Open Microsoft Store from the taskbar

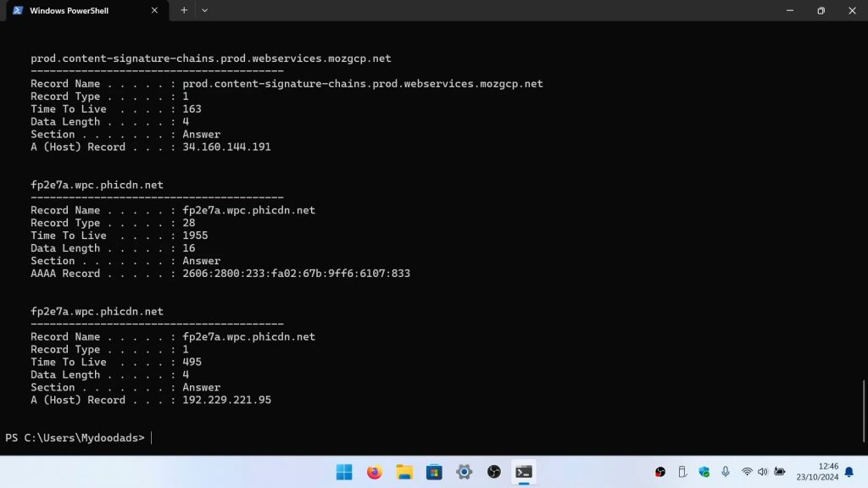(434, 472)
